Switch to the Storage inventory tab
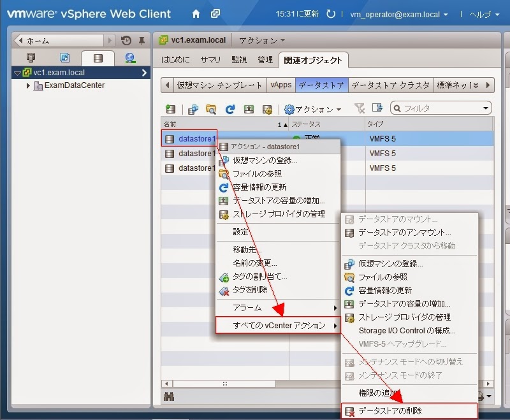510x420 pixels. click(x=98, y=58)
